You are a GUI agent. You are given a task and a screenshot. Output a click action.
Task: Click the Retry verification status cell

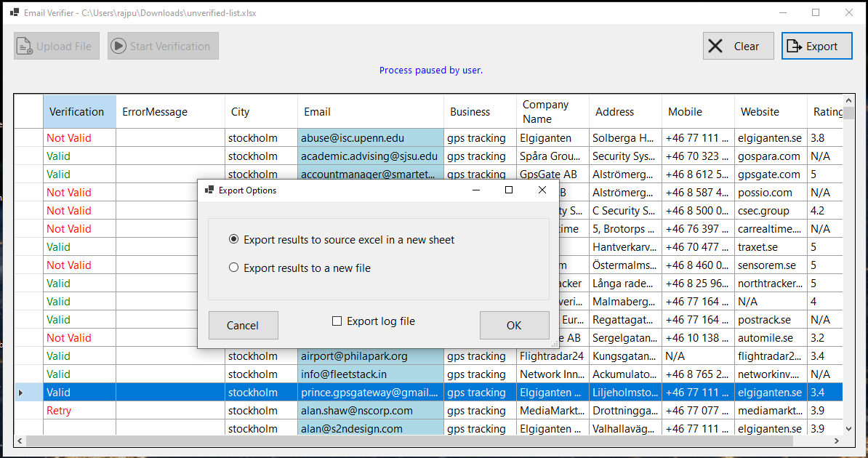point(80,411)
